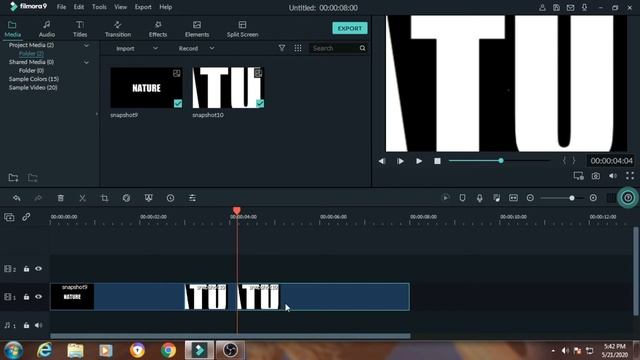Enter fullscreen preview mode
The height and width of the screenshot is (360, 640).
tap(630, 176)
